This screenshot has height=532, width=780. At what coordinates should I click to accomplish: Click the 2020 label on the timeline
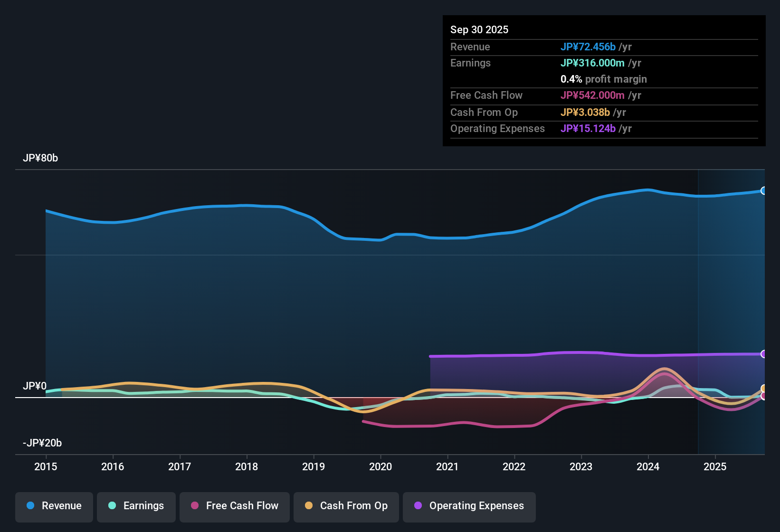point(380,467)
